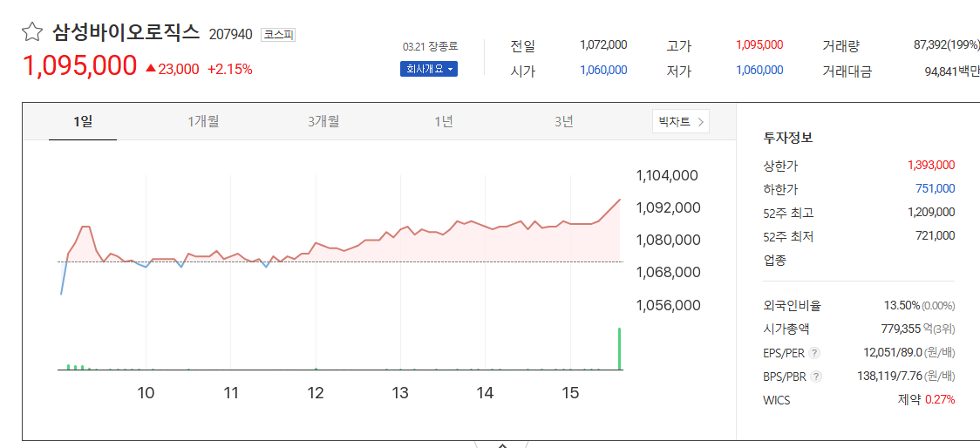Click the 고가 value 1,095,000
This screenshot has width=980, height=448.
click(x=759, y=45)
